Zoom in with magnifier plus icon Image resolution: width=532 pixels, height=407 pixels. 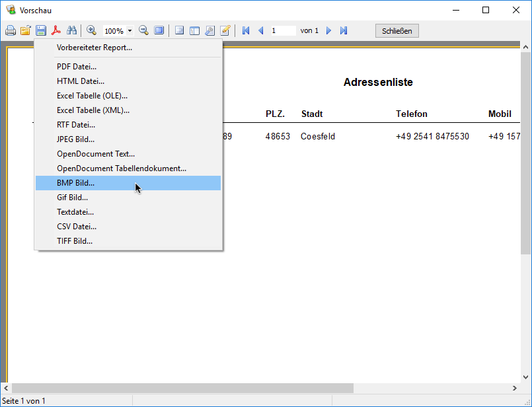coord(92,30)
